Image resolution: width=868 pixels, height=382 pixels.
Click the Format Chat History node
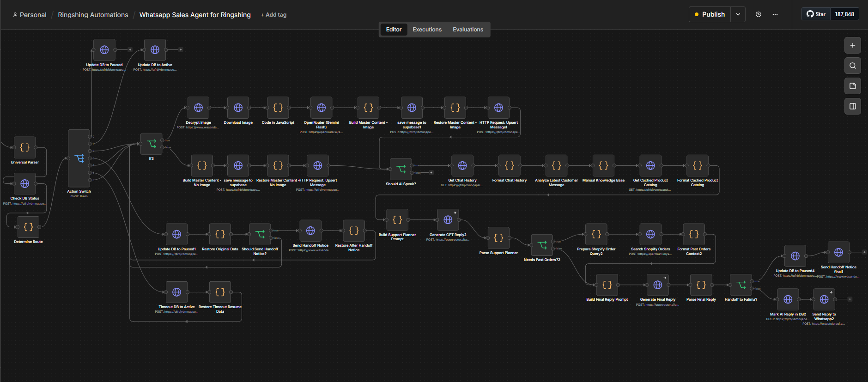(510, 165)
